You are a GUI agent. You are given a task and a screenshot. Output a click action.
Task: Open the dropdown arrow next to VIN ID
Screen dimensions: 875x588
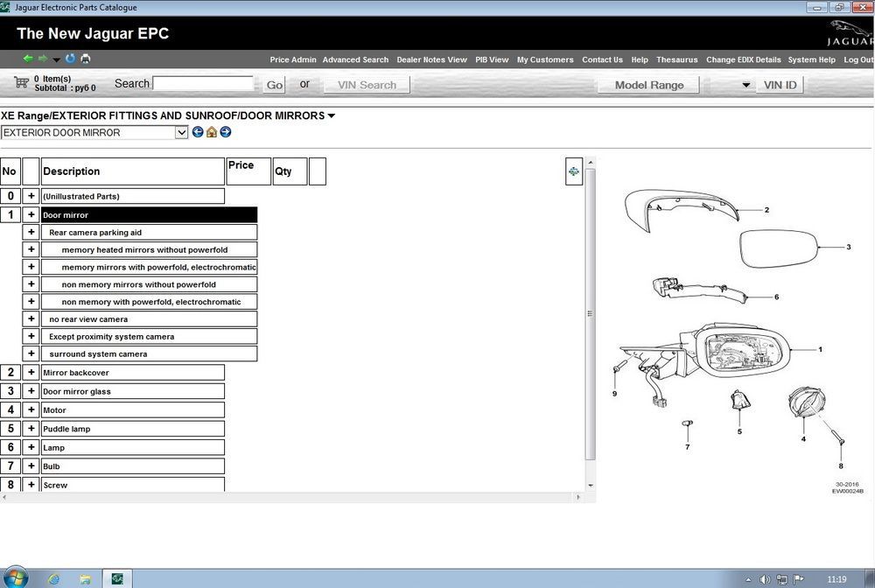pos(746,86)
